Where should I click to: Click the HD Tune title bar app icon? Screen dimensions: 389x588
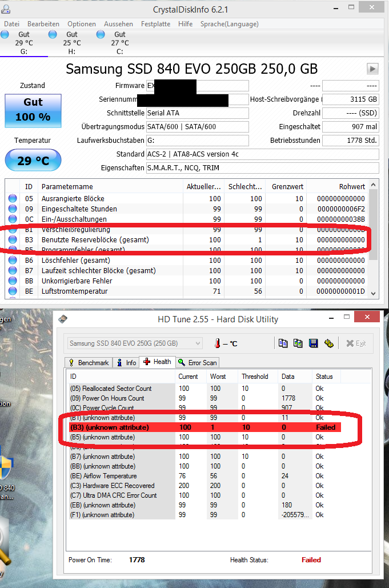tap(63, 319)
